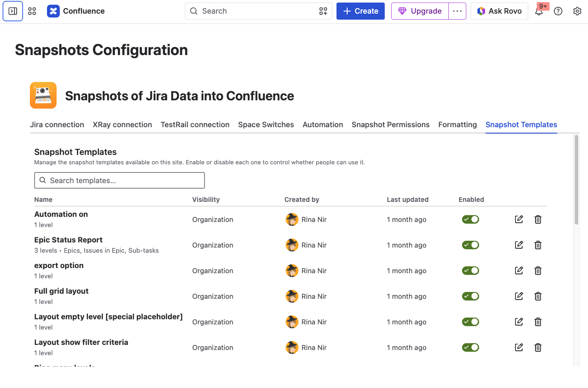Delete Layout empty level template
Screen dimensions: 588x388
point(538,322)
